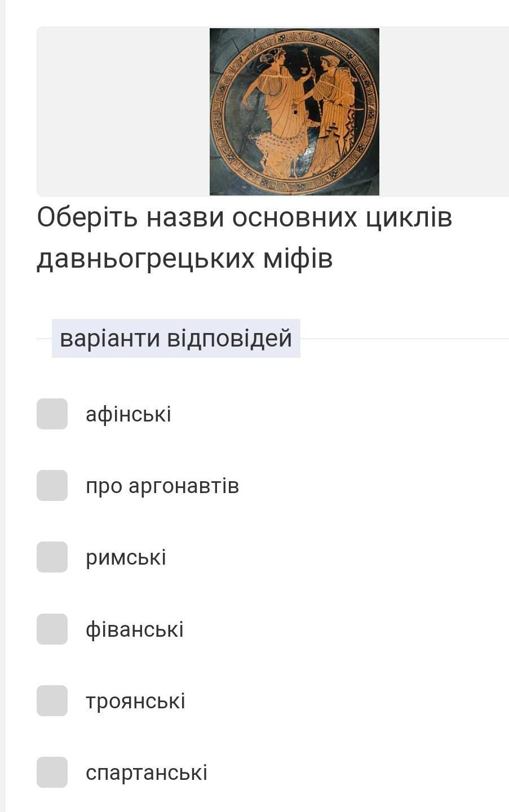Viewport: 509px width, 812px height.
Task: Pick the "фіванські" answer text
Action: [134, 629]
